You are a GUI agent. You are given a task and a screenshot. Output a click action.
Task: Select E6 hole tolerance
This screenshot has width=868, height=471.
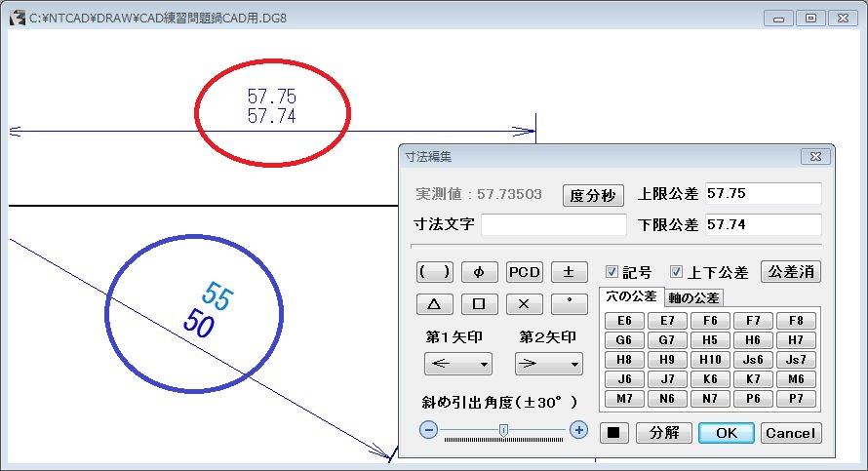coord(624,321)
